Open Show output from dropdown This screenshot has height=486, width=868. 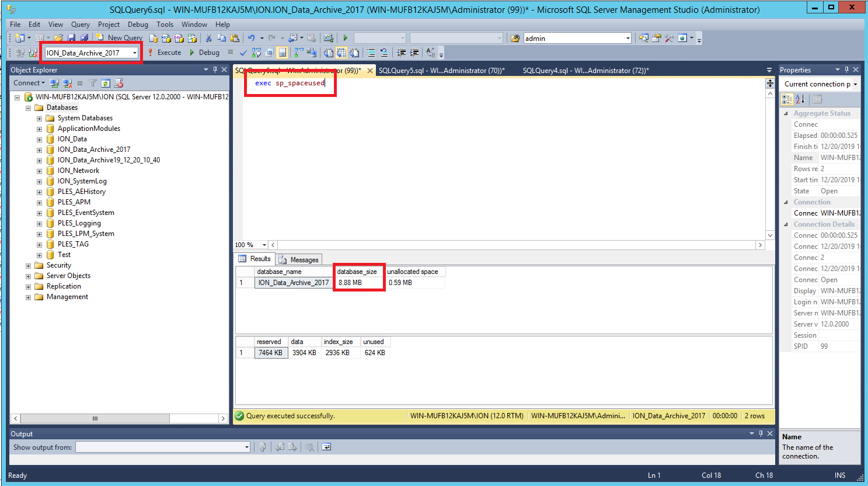coord(246,447)
